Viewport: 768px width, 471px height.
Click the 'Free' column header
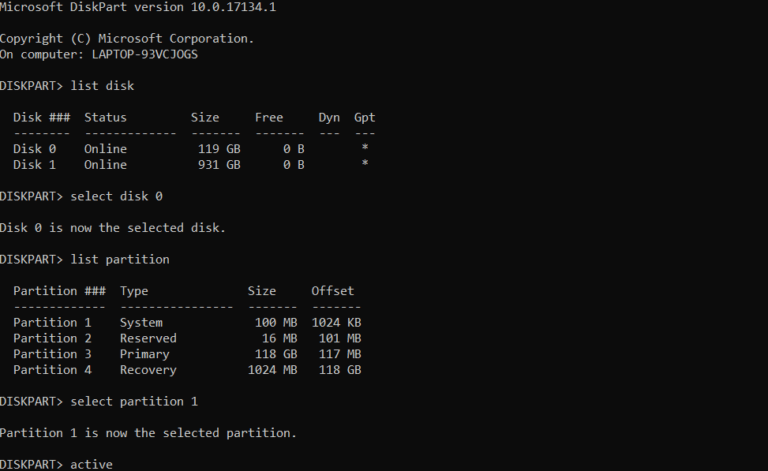269,118
